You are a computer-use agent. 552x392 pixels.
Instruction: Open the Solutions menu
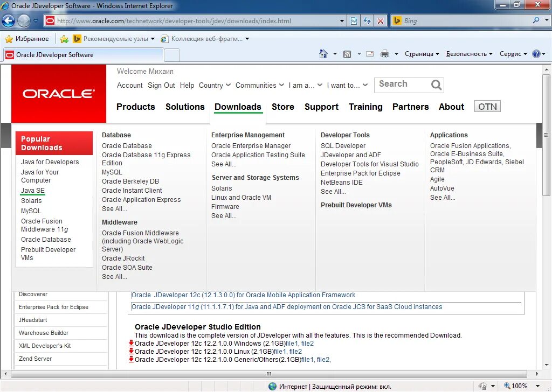pyautogui.click(x=185, y=107)
